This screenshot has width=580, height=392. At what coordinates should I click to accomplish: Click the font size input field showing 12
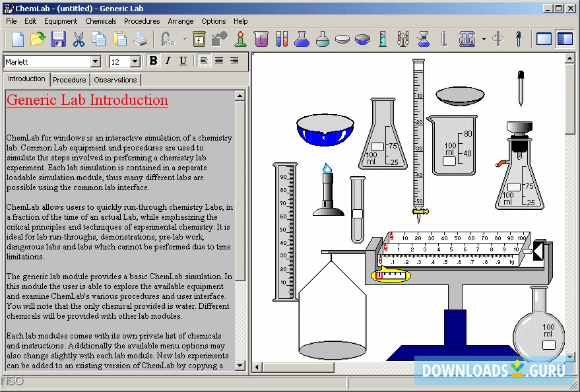pyautogui.click(x=120, y=62)
